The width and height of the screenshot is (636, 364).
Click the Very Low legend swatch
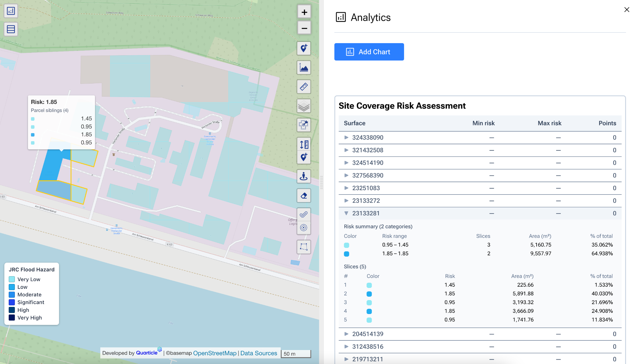click(12, 279)
